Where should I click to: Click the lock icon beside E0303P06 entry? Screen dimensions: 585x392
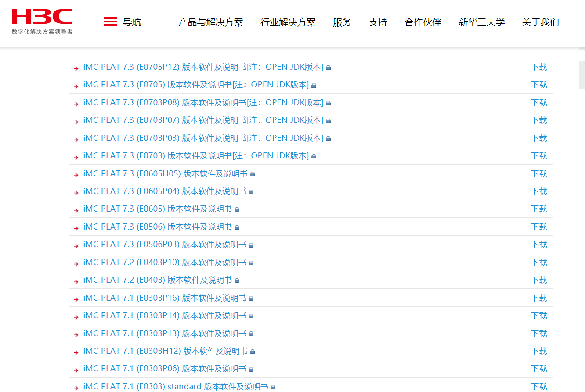pyautogui.click(x=251, y=369)
